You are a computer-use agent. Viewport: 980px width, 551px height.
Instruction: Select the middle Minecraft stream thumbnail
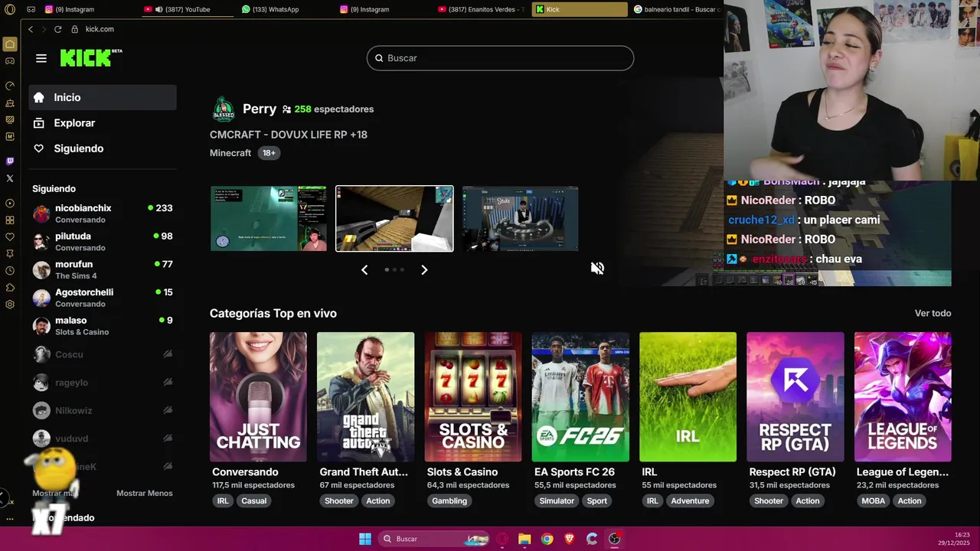click(394, 219)
